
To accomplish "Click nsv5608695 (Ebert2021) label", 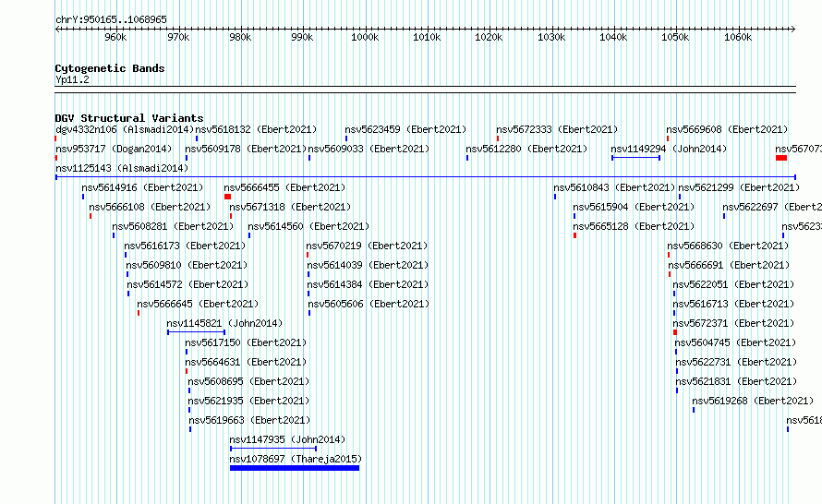I will pyautogui.click(x=248, y=381).
